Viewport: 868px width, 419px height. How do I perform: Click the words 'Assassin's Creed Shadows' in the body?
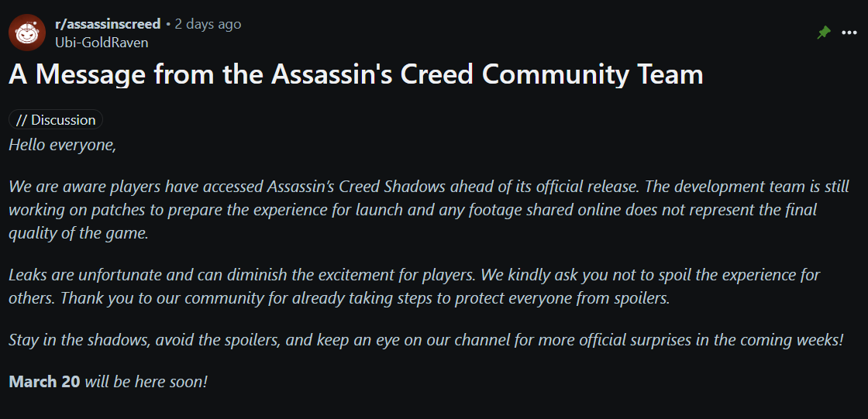(356, 187)
